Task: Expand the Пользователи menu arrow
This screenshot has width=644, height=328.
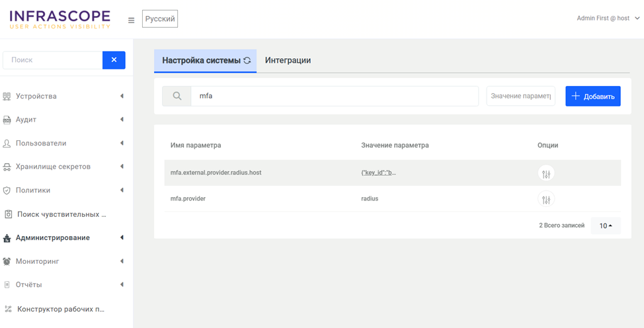Action: pos(122,143)
